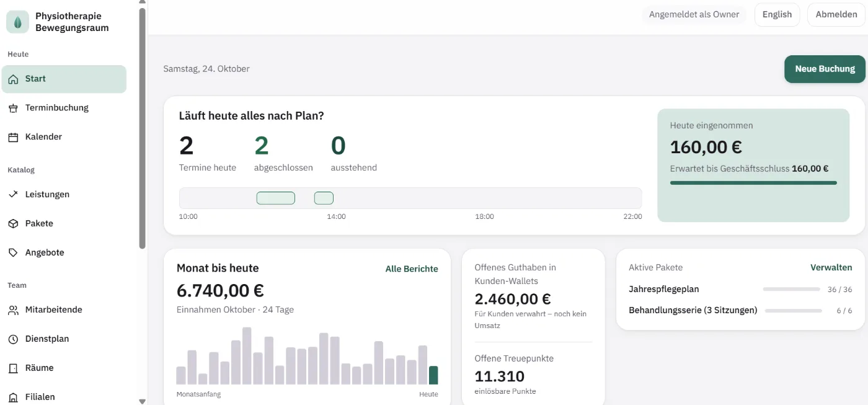Click the 36 / 36 package count
The image size is (868, 405).
click(x=840, y=290)
